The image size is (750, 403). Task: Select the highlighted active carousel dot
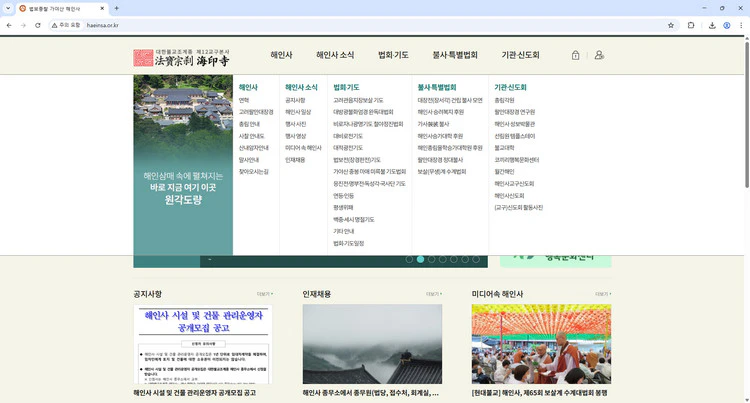coord(420,259)
